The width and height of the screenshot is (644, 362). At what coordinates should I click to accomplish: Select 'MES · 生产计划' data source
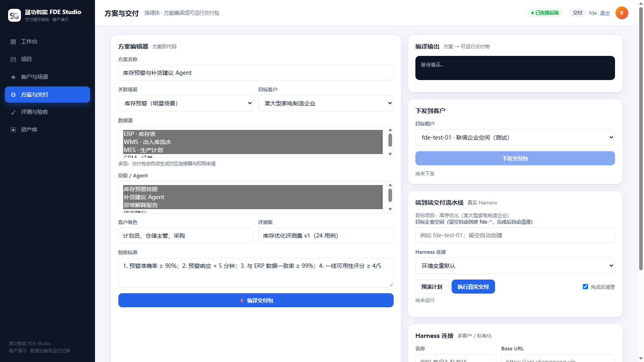[253, 150]
